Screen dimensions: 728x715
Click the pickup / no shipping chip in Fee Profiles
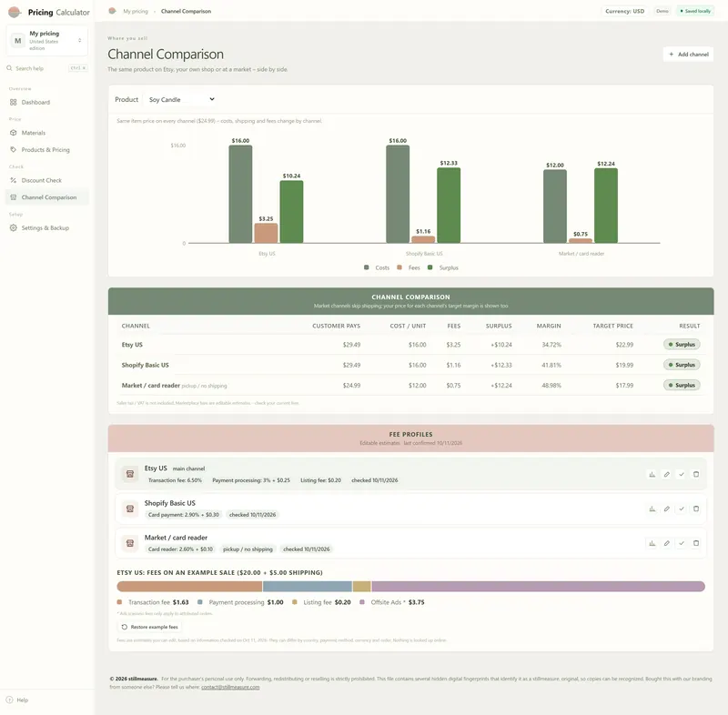pos(248,549)
